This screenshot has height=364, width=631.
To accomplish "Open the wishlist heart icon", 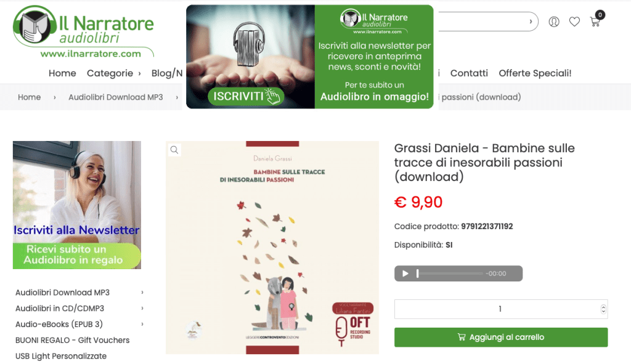I will click(x=574, y=22).
